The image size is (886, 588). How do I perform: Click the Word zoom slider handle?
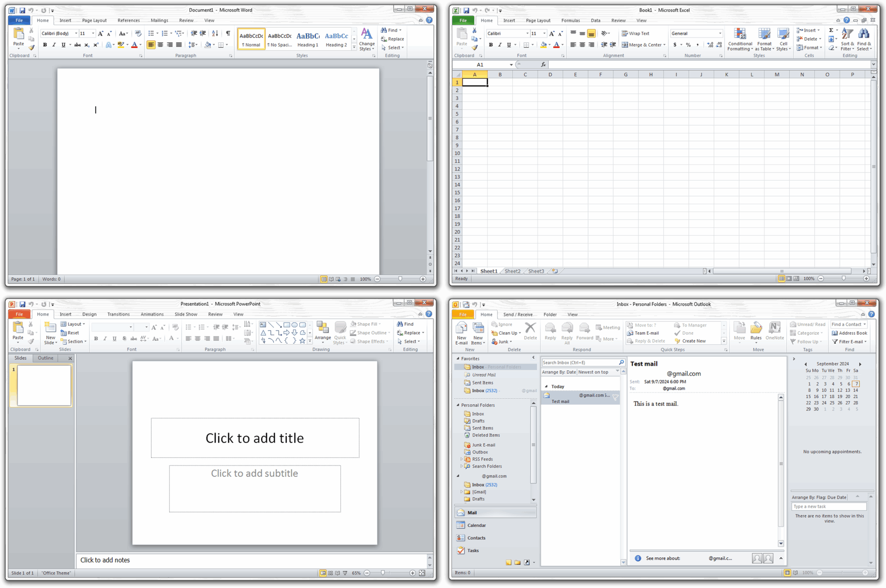point(400,279)
